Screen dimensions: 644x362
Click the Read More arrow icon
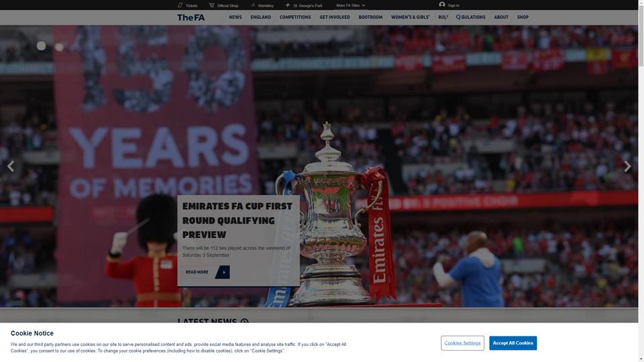223,272
